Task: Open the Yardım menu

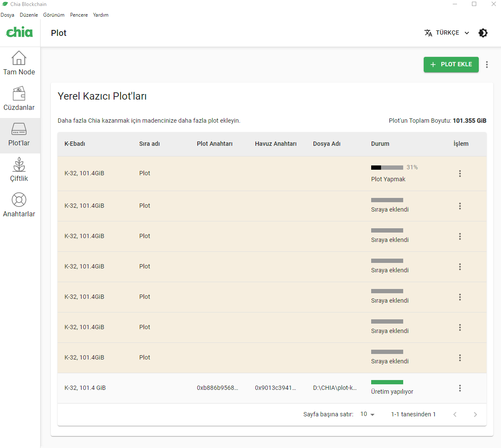Action: 101,15
